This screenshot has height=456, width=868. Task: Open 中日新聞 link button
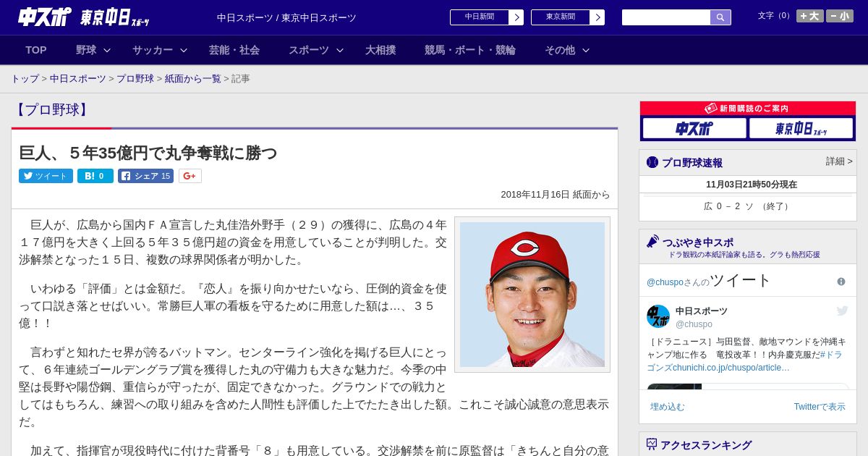pyautogui.click(x=480, y=17)
